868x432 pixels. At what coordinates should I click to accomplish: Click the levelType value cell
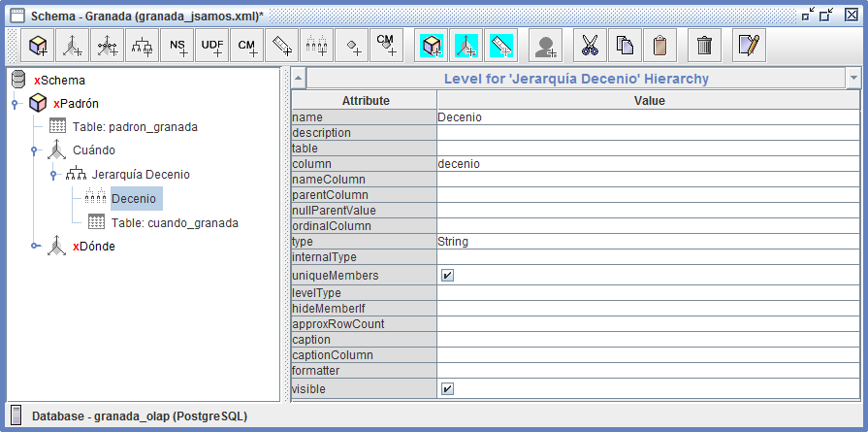tap(648, 293)
